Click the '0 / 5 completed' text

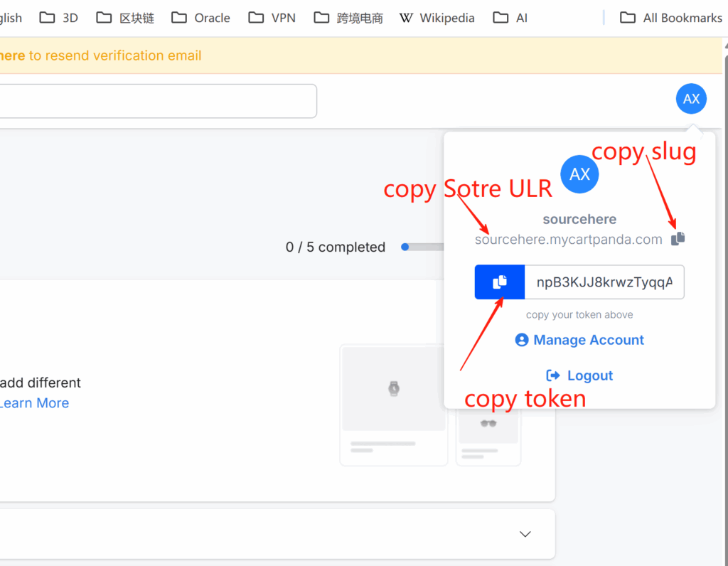pyautogui.click(x=336, y=247)
